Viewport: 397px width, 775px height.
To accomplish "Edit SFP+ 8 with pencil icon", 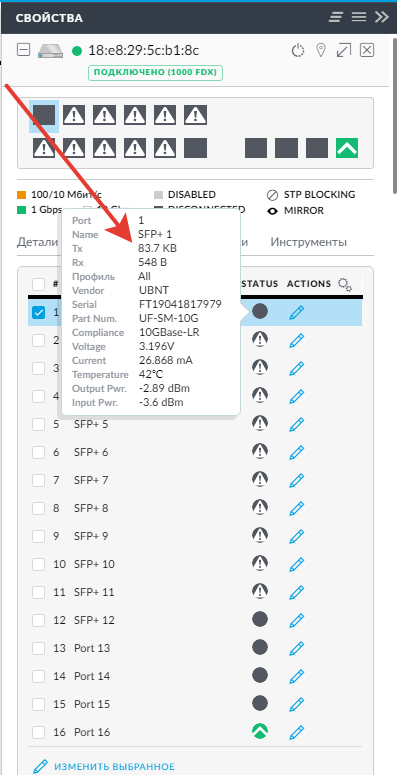I will pyautogui.click(x=296, y=508).
